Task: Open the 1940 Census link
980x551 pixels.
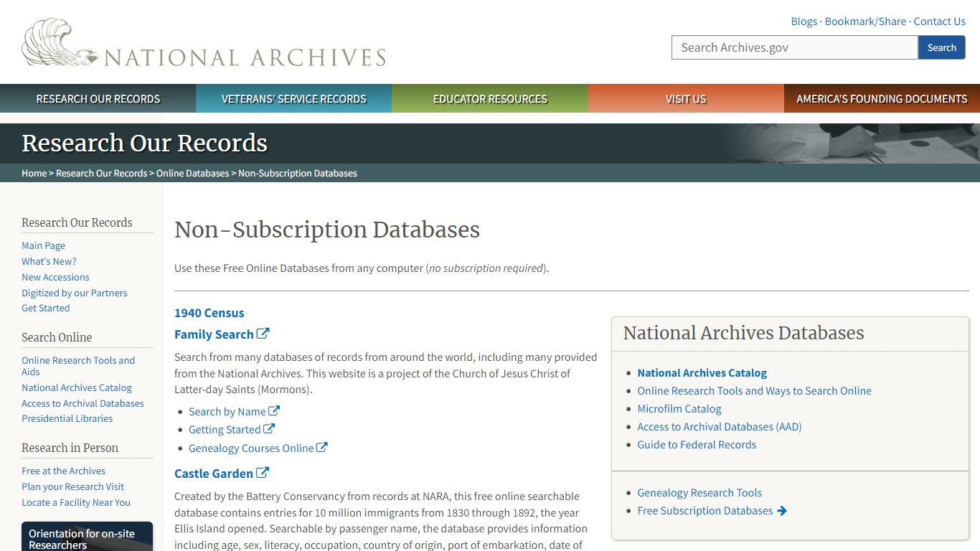Action: point(209,313)
